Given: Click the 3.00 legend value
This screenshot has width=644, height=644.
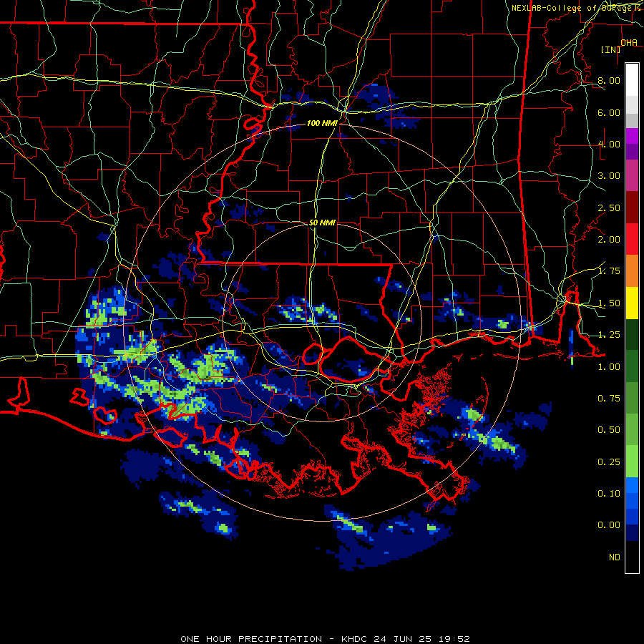Looking at the screenshot, I should click(x=609, y=176).
